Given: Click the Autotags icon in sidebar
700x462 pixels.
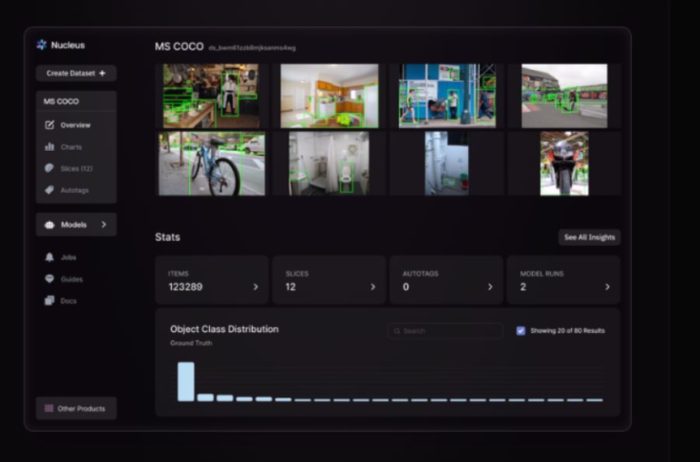Looking at the screenshot, I should point(50,189).
